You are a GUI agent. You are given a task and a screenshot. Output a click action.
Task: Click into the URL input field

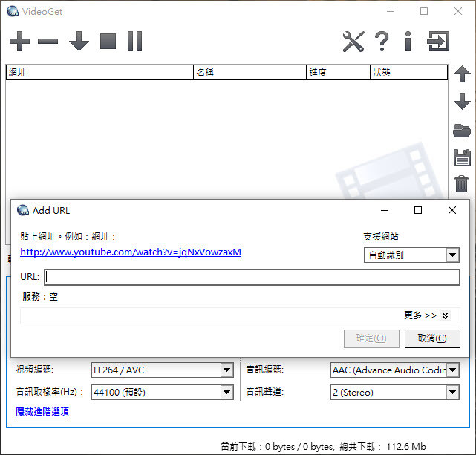(x=252, y=277)
